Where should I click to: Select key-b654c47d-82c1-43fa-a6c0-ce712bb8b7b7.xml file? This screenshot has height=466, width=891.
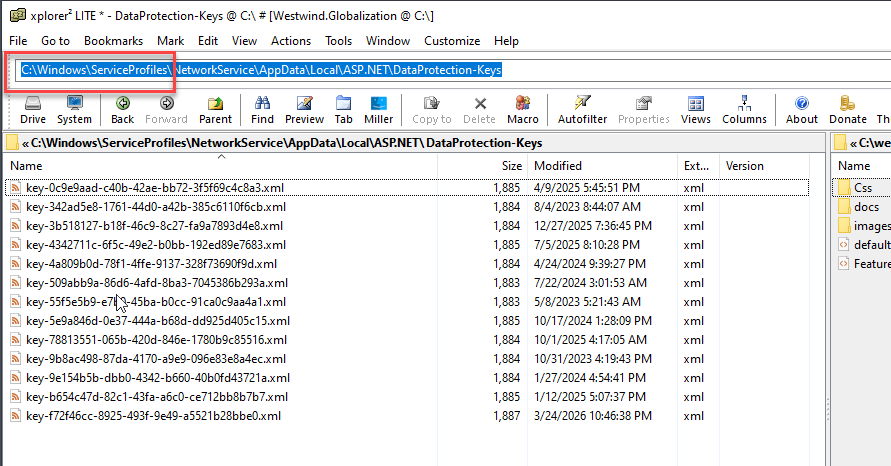(157, 397)
